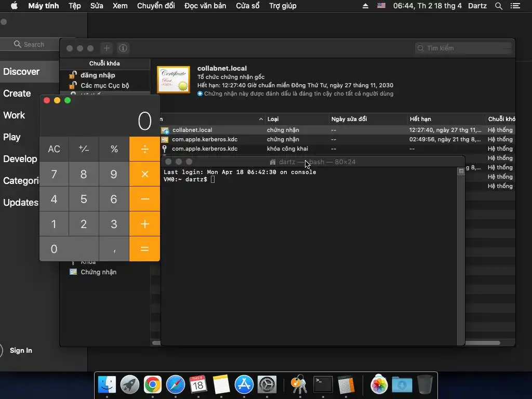
Task: Open Calendar icon showing 18 in Dock
Action: 198,385
